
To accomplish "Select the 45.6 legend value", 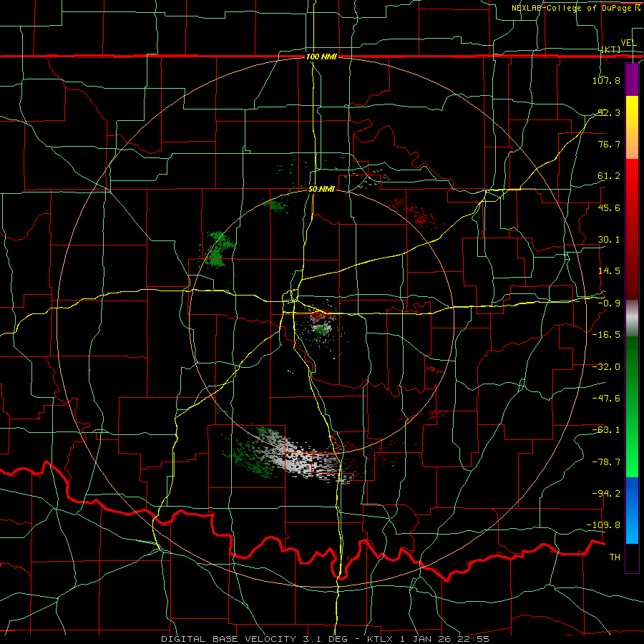I will click(x=609, y=208).
